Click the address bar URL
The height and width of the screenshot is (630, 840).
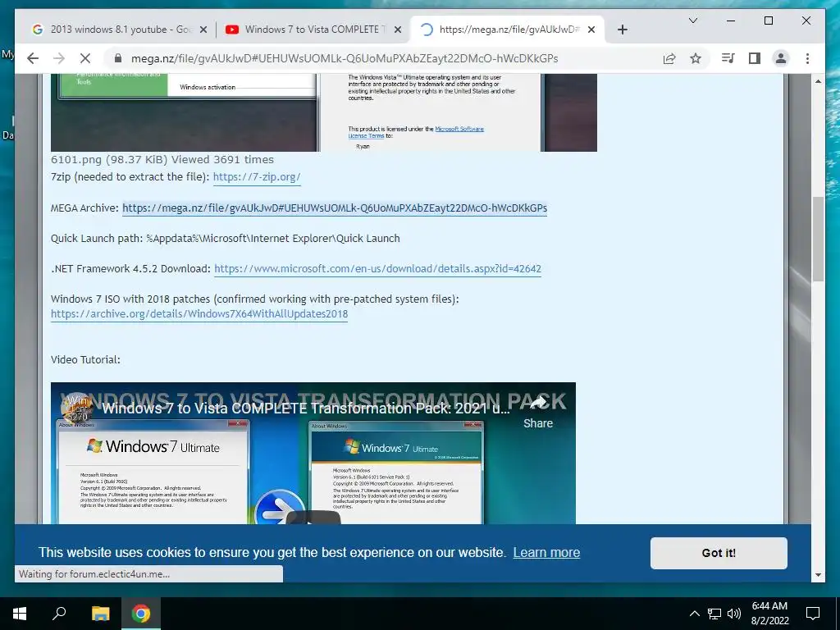click(x=345, y=58)
